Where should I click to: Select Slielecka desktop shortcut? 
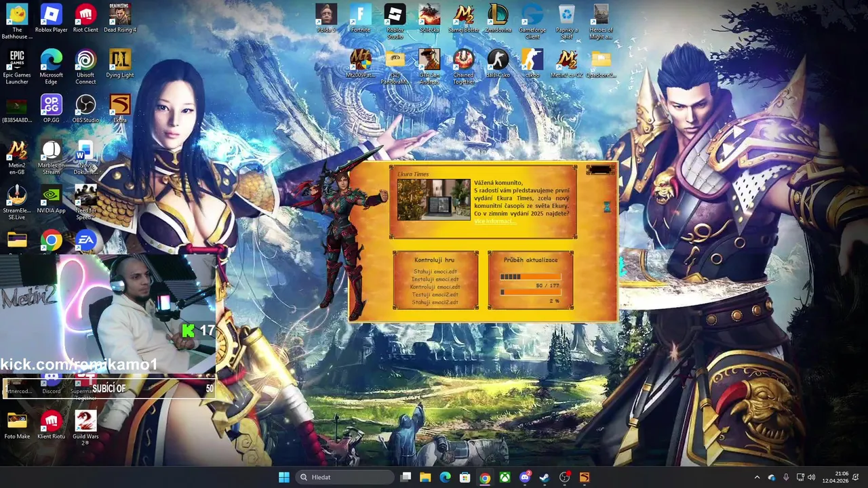(x=429, y=18)
